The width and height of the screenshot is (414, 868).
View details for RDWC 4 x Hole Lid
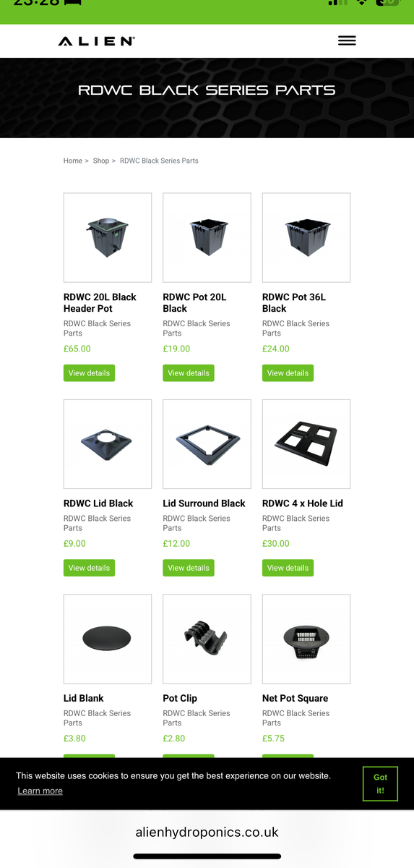[x=288, y=568]
